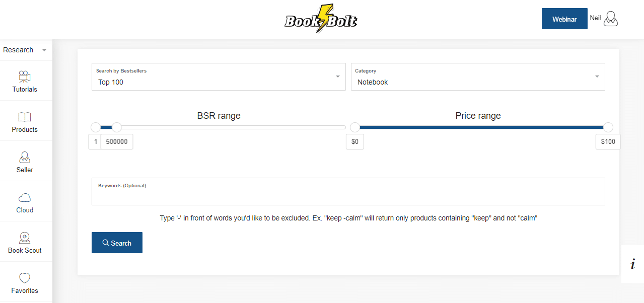Click the Search button
This screenshot has height=303, width=644.
click(x=117, y=243)
